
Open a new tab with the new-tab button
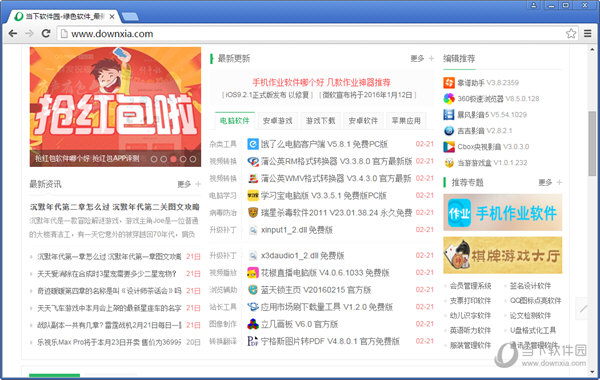pos(130,16)
